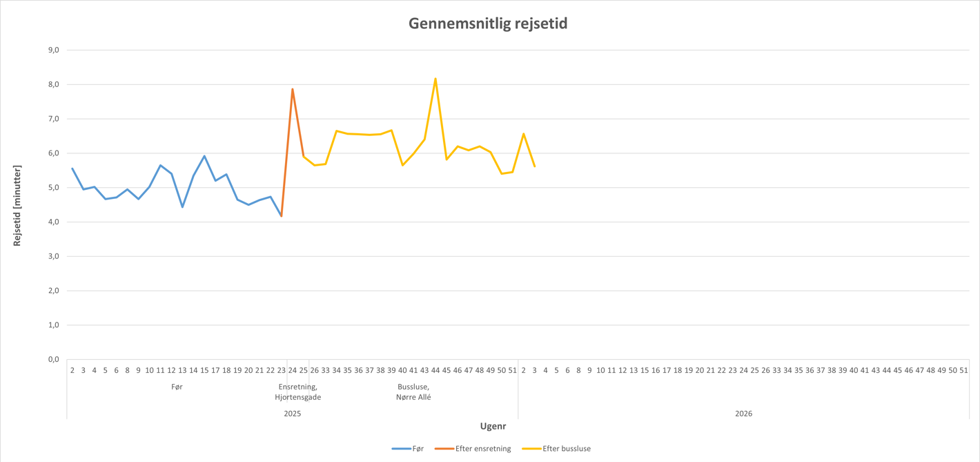The height and width of the screenshot is (462, 980).
Task: Click the chart title "Gennemsnitlig rejsetid"
Action: [488, 24]
